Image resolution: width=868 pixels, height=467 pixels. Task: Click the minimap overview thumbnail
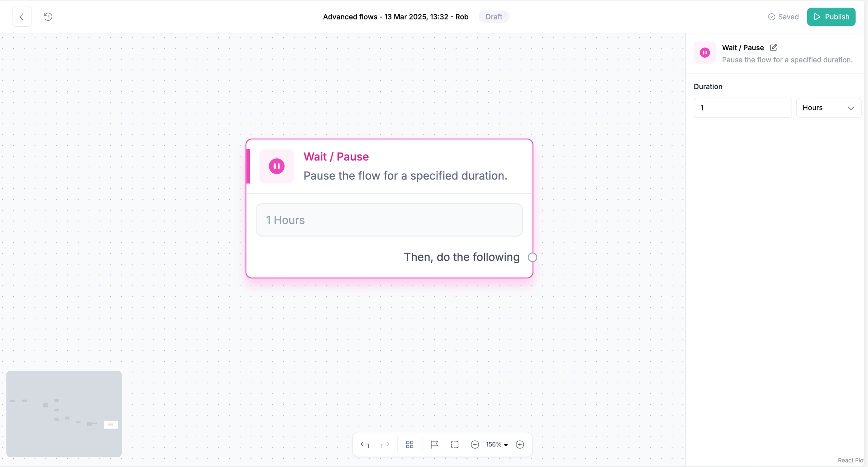click(64, 414)
